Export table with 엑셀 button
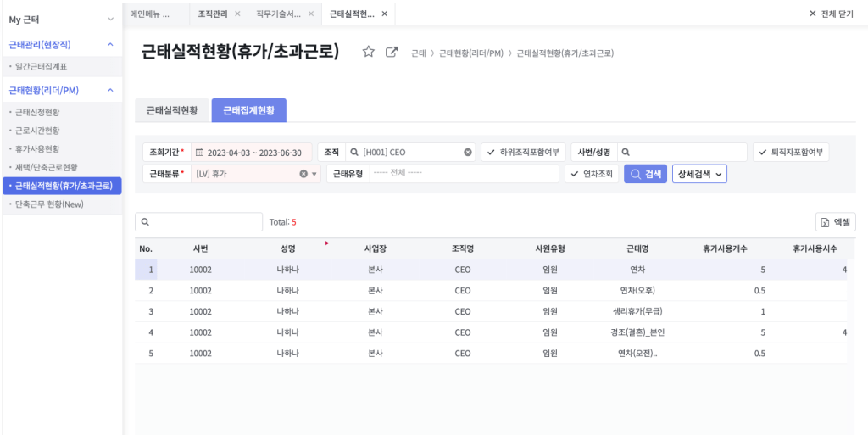This screenshot has width=868, height=435. tap(836, 222)
